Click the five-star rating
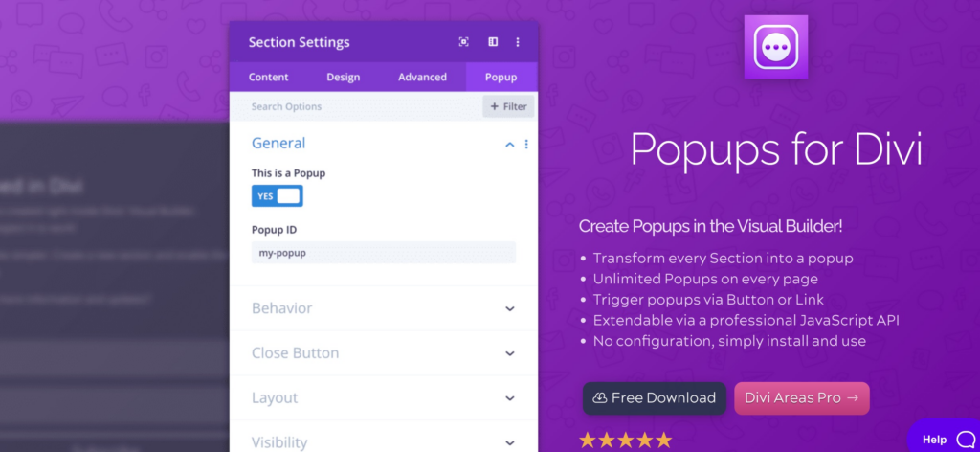The image size is (980, 452). pos(626,441)
